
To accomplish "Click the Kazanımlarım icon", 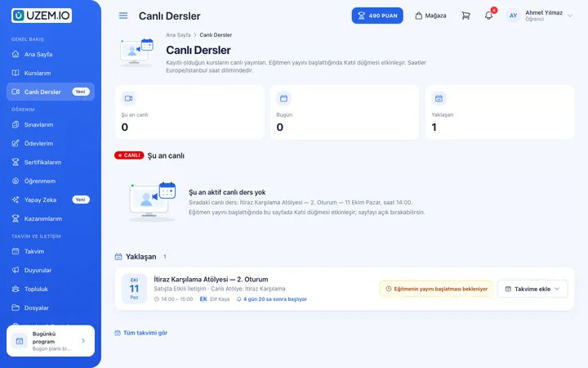I will tap(16, 218).
